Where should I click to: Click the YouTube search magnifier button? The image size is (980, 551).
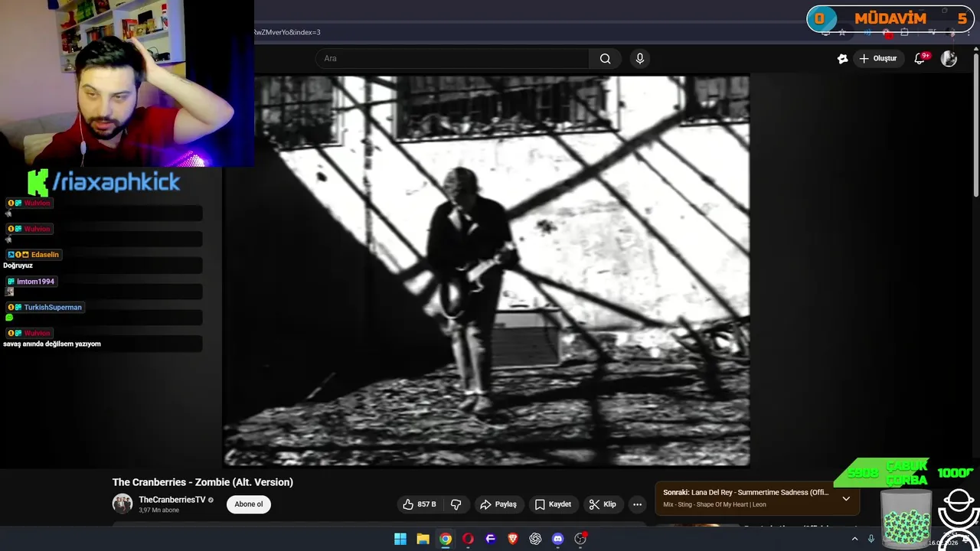605,58
